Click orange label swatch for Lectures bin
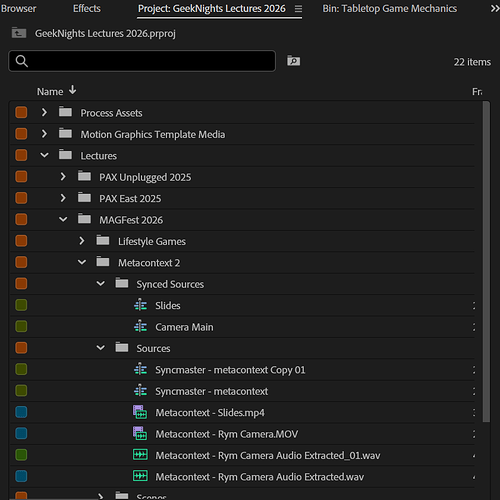This screenshot has height=500, width=500. tap(21, 155)
